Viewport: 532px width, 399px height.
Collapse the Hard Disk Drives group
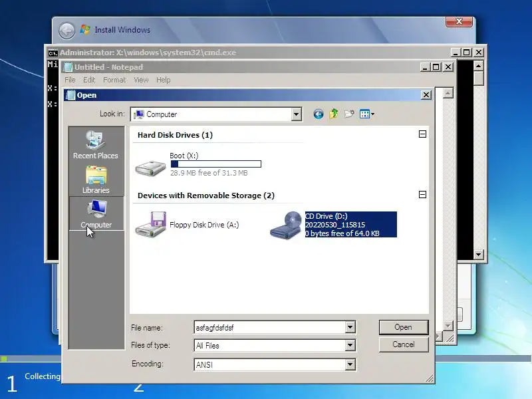click(x=422, y=134)
